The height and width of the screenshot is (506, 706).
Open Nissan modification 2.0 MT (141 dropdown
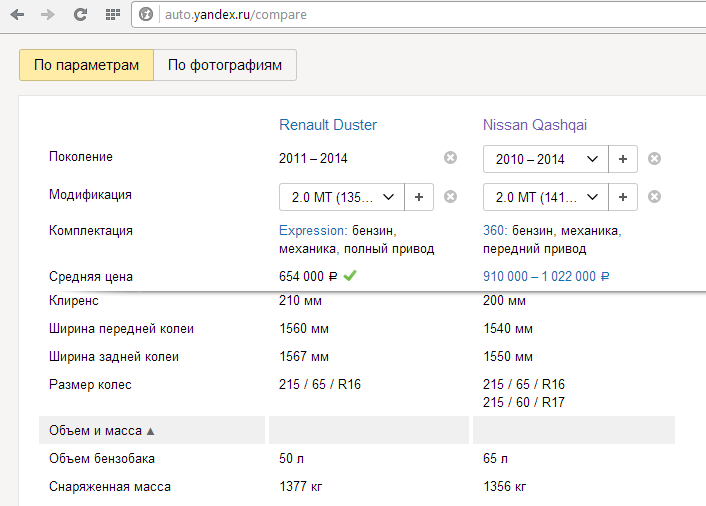(546, 197)
